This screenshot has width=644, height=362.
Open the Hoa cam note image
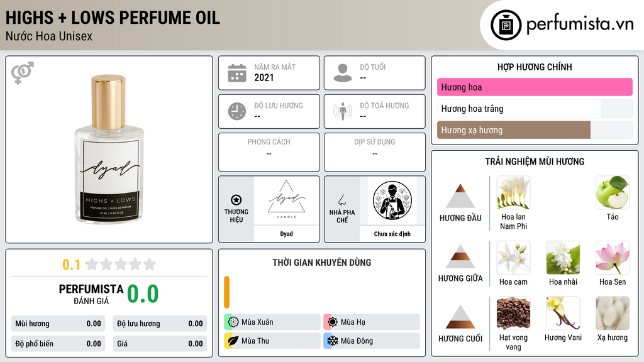pyautogui.click(x=513, y=258)
